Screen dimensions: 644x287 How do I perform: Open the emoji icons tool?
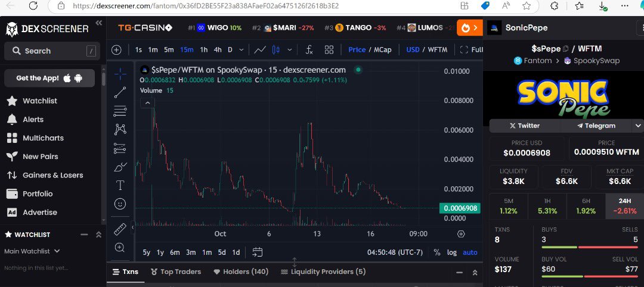[120, 204]
